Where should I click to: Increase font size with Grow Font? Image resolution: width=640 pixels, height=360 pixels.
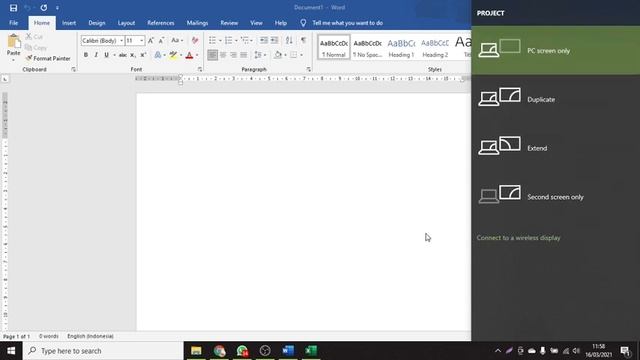click(x=151, y=40)
